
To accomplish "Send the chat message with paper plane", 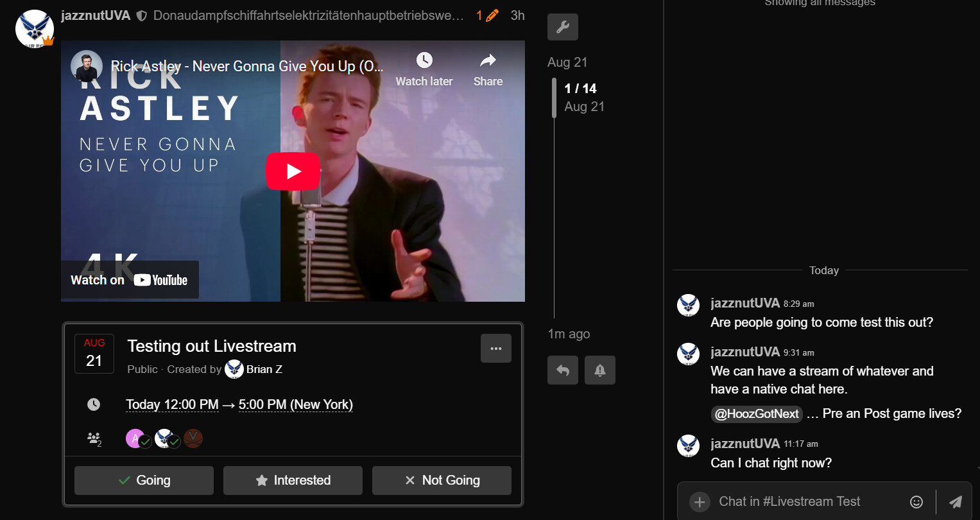I will pyautogui.click(x=956, y=502).
